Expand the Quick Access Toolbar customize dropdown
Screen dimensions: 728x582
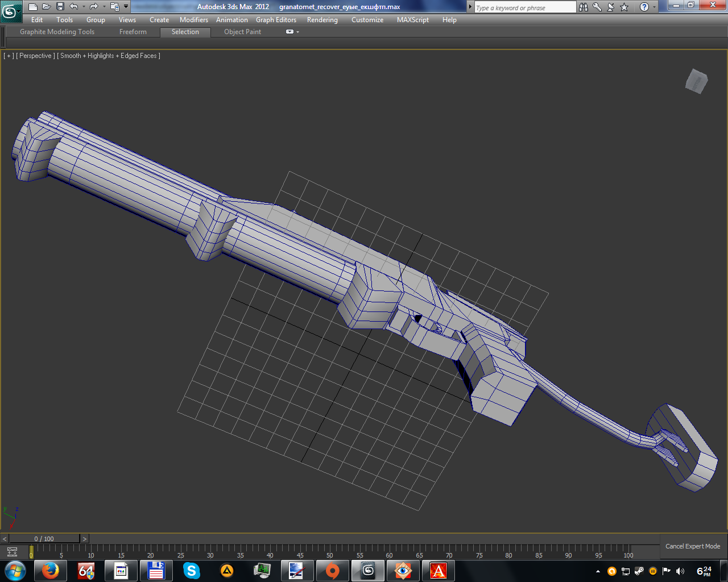(x=126, y=7)
